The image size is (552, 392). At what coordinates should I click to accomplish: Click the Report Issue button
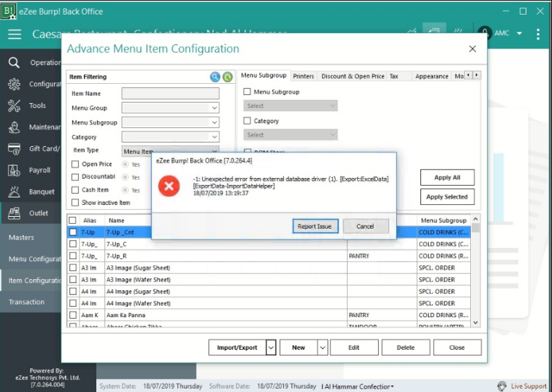point(315,226)
